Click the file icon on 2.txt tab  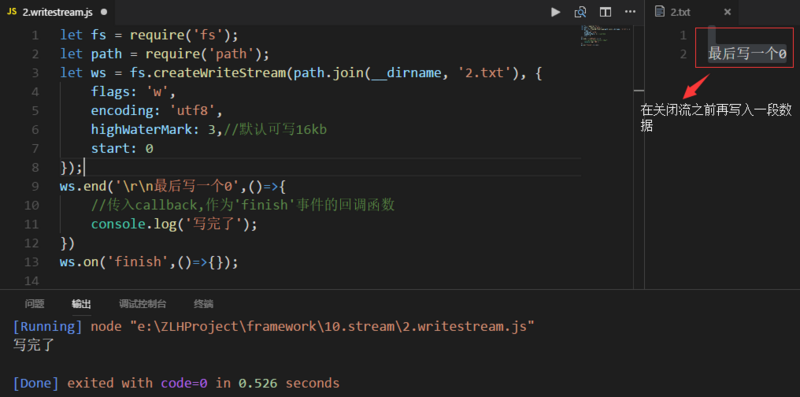pos(660,12)
